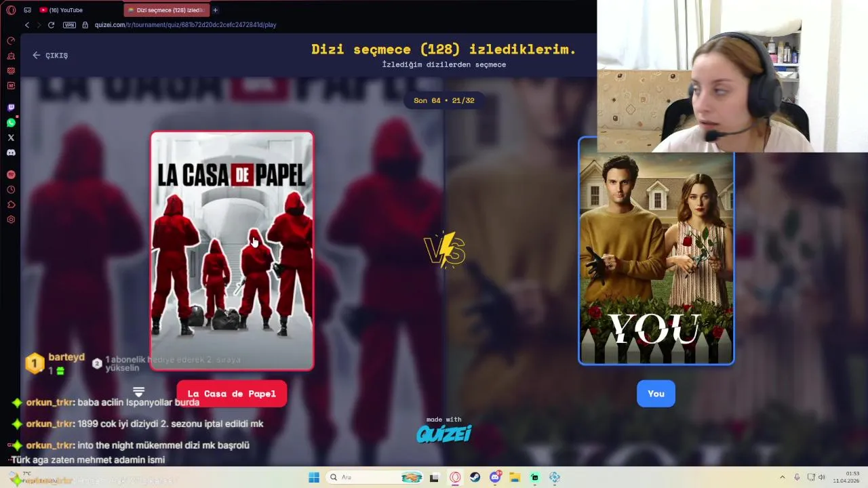The width and height of the screenshot is (868, 488).
Task: Click chat line Türk aga zaten mehmet
Action: coord(87,460)
